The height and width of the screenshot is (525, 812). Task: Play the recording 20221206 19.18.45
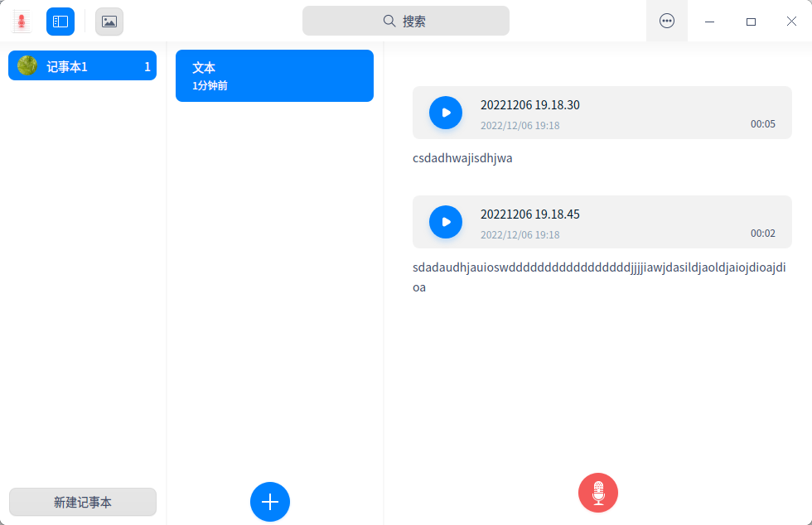click(446, 222)
